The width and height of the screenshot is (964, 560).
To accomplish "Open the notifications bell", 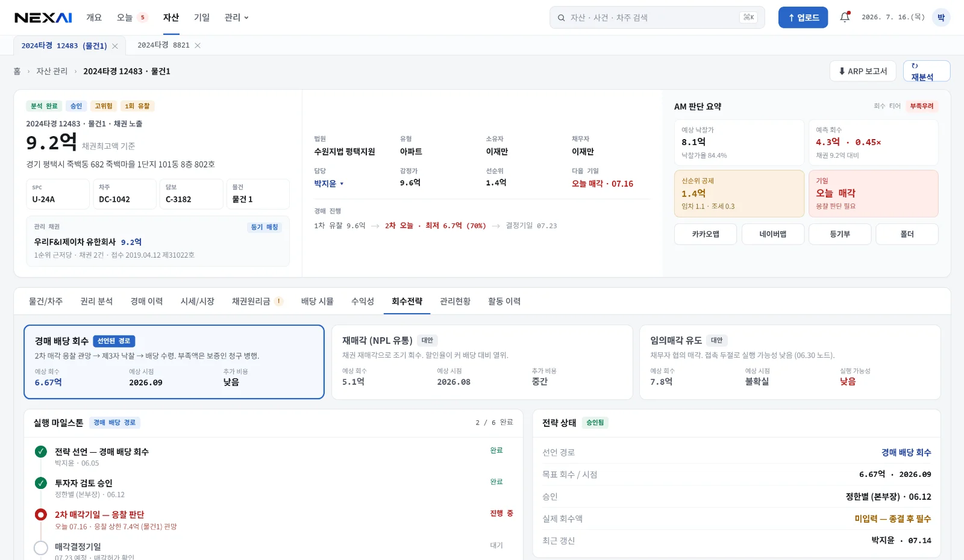I will point(845,17).
